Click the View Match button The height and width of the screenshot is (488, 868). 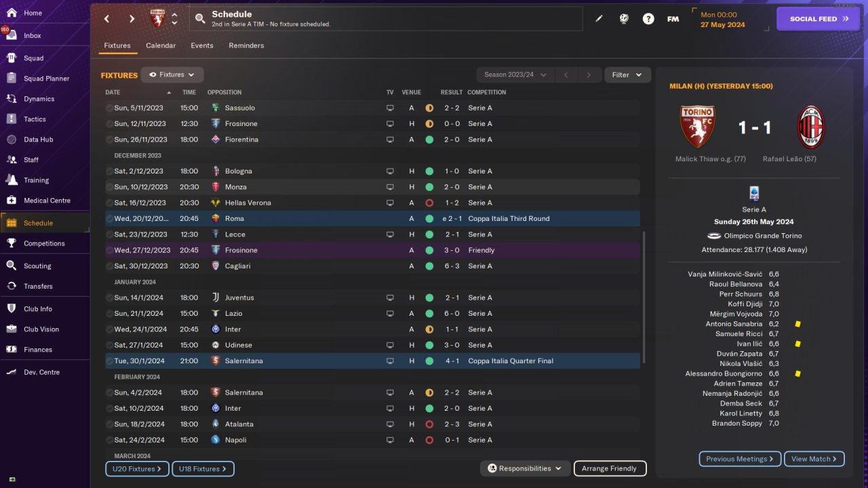[814, 459]
